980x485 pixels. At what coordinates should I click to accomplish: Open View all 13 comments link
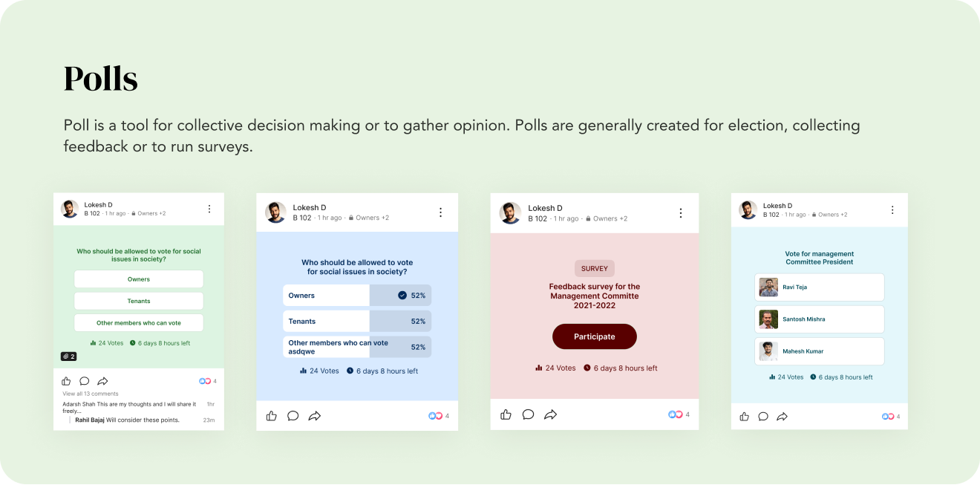[91, 394]
